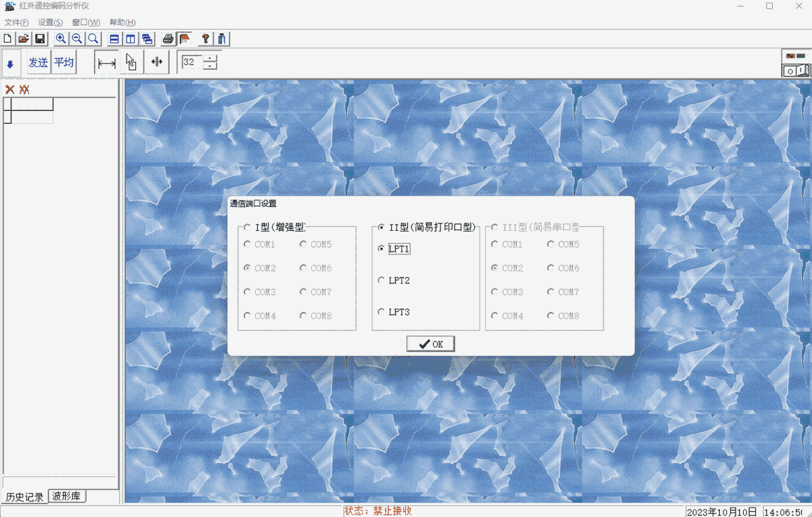This screenshot has height=517, width=812.
Task: Confirm the port settings with OK
Action: pyautogui.click(x=430, y=344)
